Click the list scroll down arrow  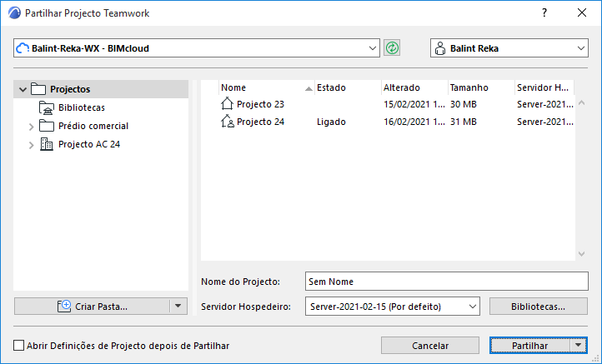tap(581, 254)
